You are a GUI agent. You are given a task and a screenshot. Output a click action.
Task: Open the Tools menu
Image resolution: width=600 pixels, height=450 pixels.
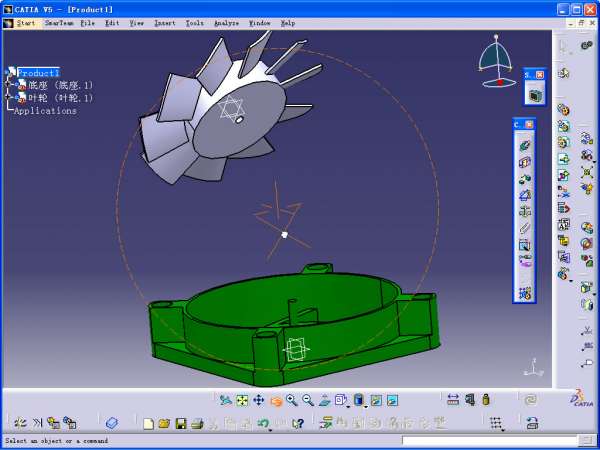tap(194, 22)
